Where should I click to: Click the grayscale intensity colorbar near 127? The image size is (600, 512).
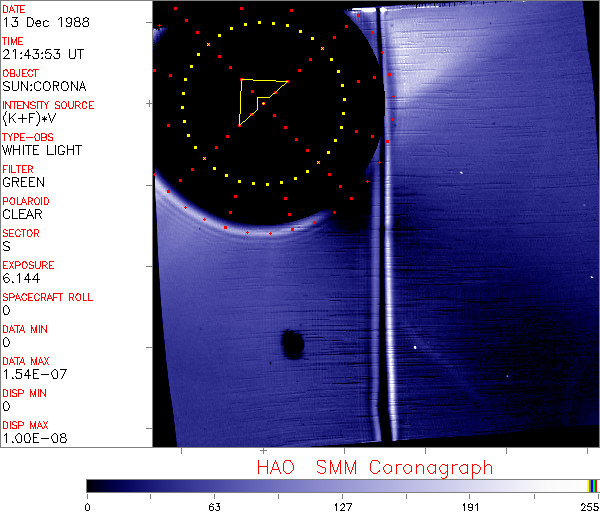pos(342,485)
